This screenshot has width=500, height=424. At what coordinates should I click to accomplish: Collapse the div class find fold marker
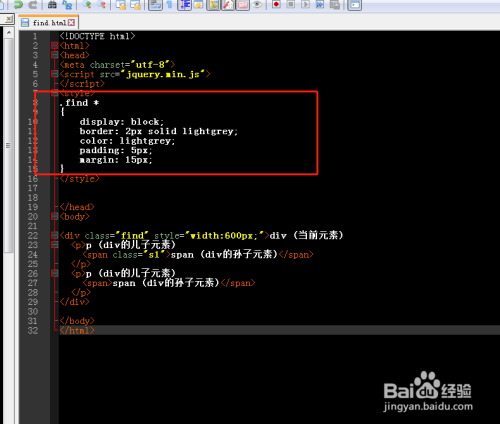click(55, 235)
